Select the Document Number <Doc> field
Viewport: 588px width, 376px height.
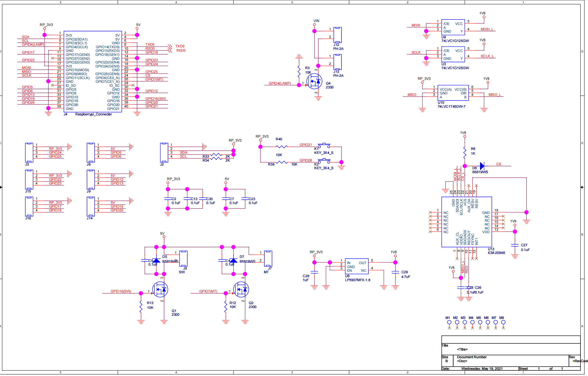coord(462,361)
